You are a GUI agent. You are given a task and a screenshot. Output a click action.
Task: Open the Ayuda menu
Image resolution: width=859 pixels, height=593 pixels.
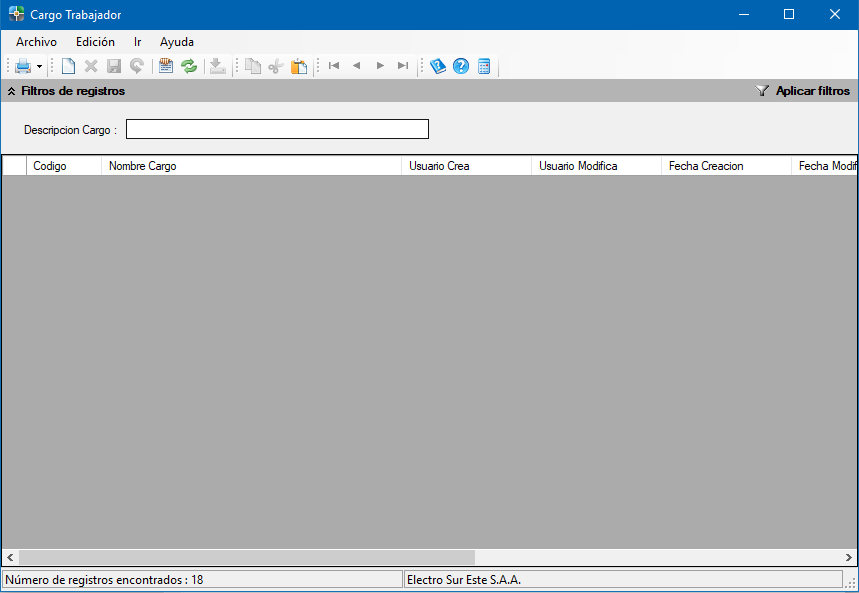click(x=177, y=42)
